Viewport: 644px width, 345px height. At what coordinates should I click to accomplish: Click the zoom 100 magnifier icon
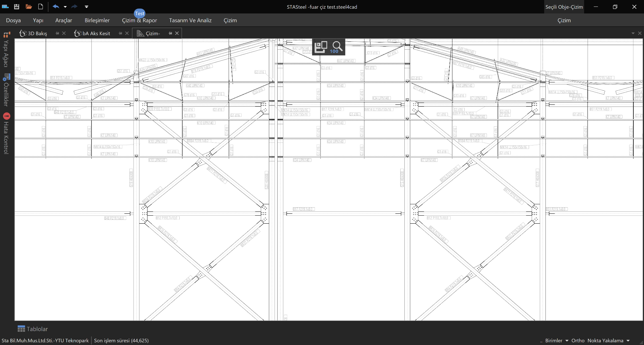coord(337,47)
